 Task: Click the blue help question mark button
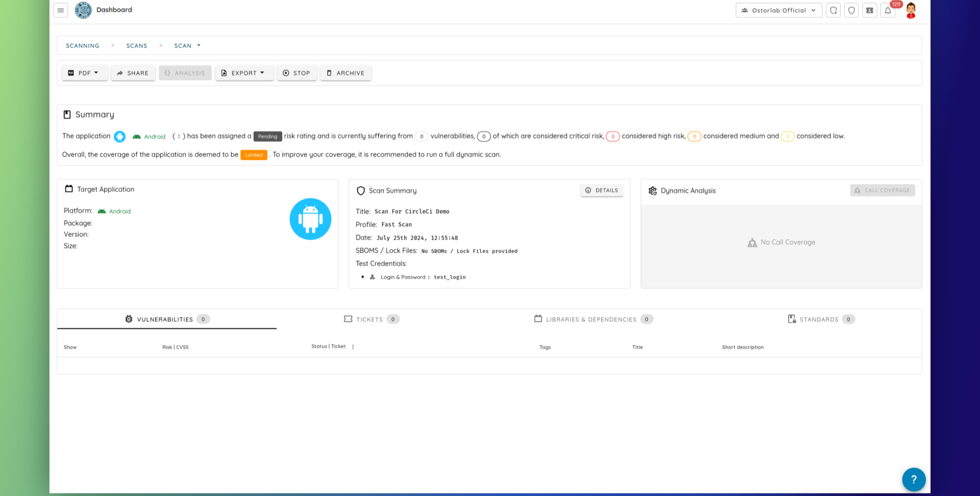click(x=914, y=479)
